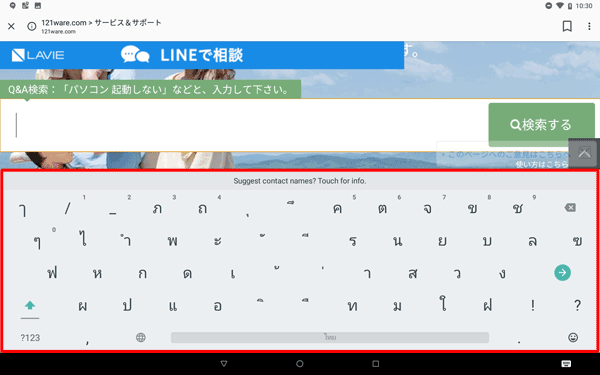Screen dimensions: 600x375
Task: Tap the บ key
Action: click(x=487, y=241)
